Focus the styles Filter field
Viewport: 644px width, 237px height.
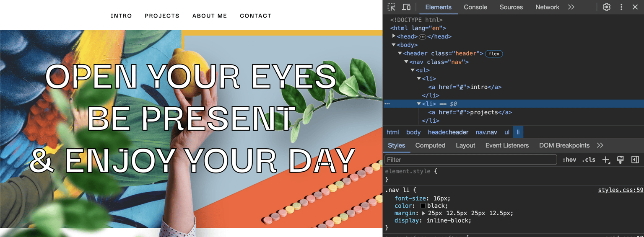tap(470, 160)
